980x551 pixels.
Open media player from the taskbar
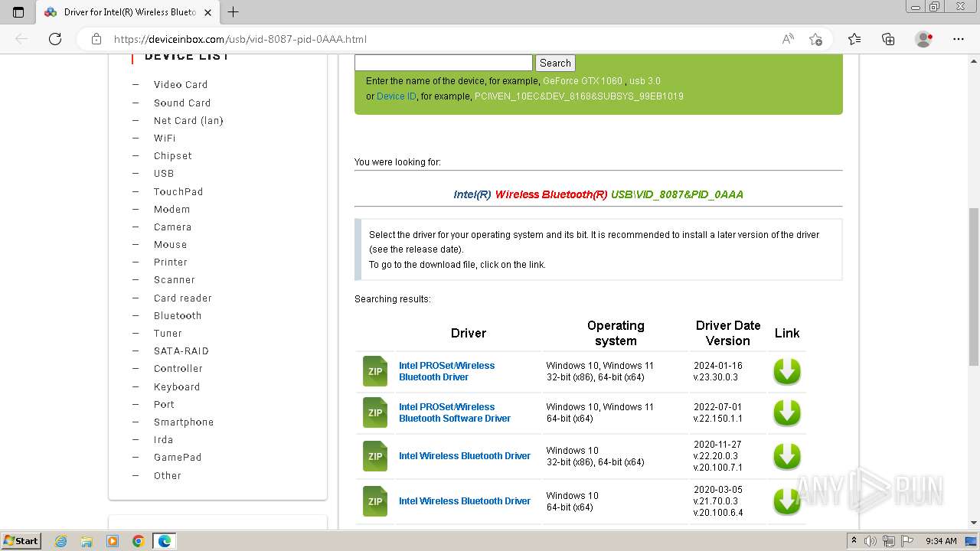113,541
